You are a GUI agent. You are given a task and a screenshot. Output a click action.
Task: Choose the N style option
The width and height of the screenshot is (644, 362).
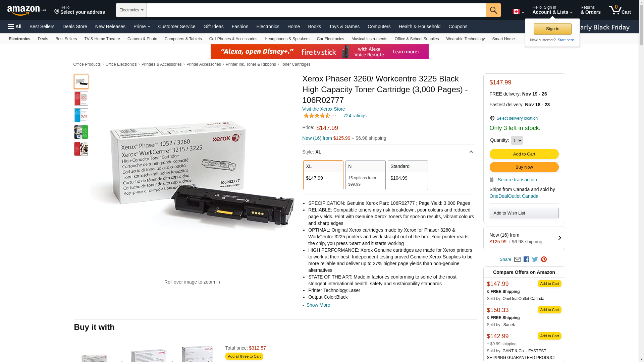pyautogui.click(x=366, y=175)
